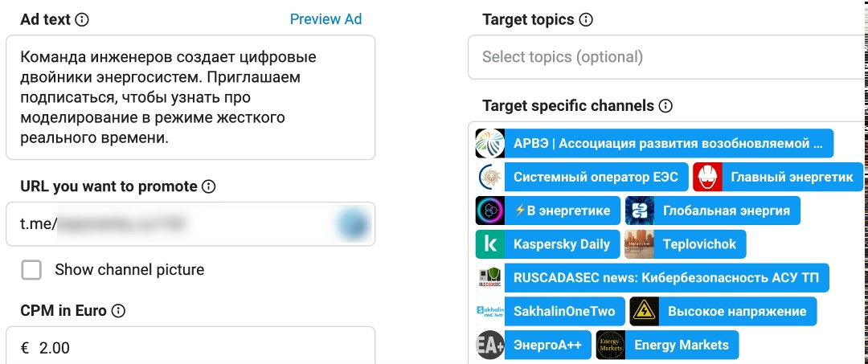Click the Kaspersky Daily channel logo
The width and height of the screenshot is (868, 364).
point(489,244)
